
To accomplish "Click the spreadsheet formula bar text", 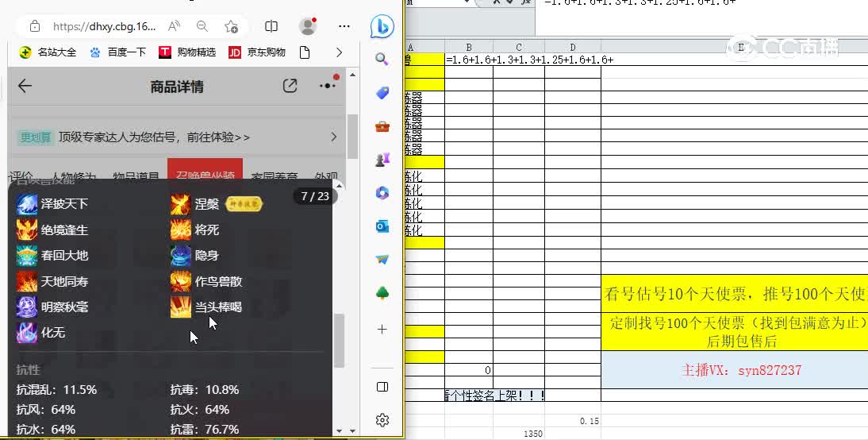I will (640, 2).
